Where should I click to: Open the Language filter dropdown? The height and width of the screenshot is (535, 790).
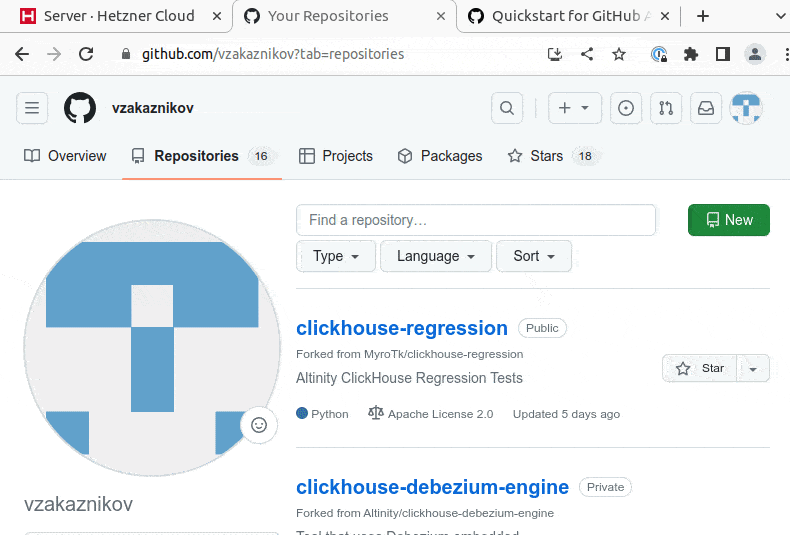tap(436, 256)
